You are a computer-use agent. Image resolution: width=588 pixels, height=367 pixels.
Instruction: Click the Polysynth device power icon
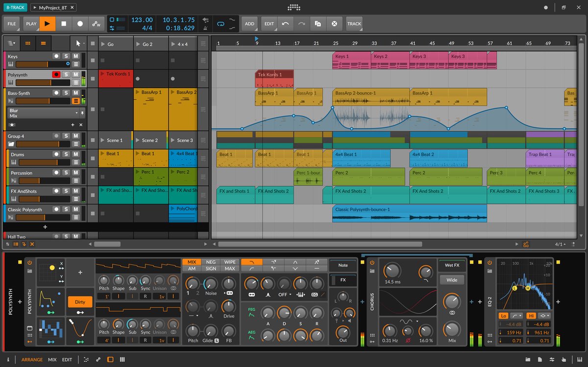pos(29,262)
